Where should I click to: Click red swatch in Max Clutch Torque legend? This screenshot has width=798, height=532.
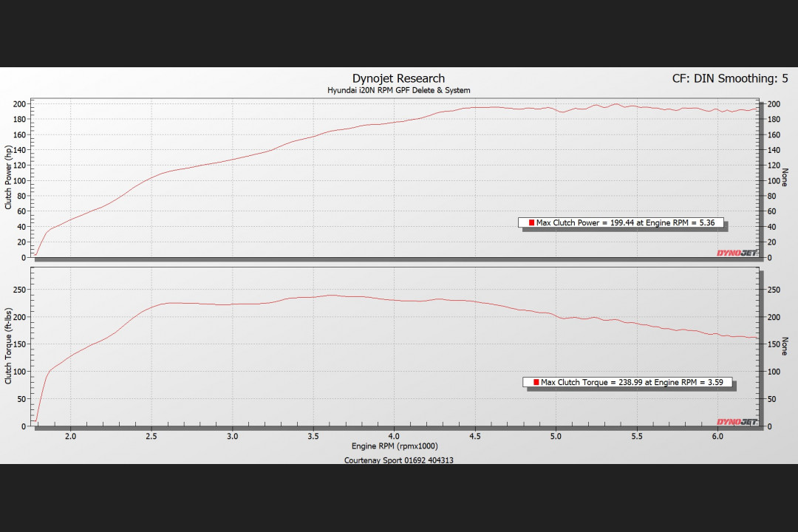(536, 382)
